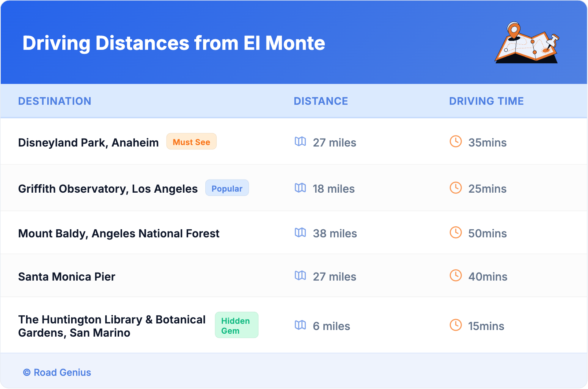This screenshot has width=588, height=389.
Task: Click the clock icon beside 15mins
Action: coord(456,325)
